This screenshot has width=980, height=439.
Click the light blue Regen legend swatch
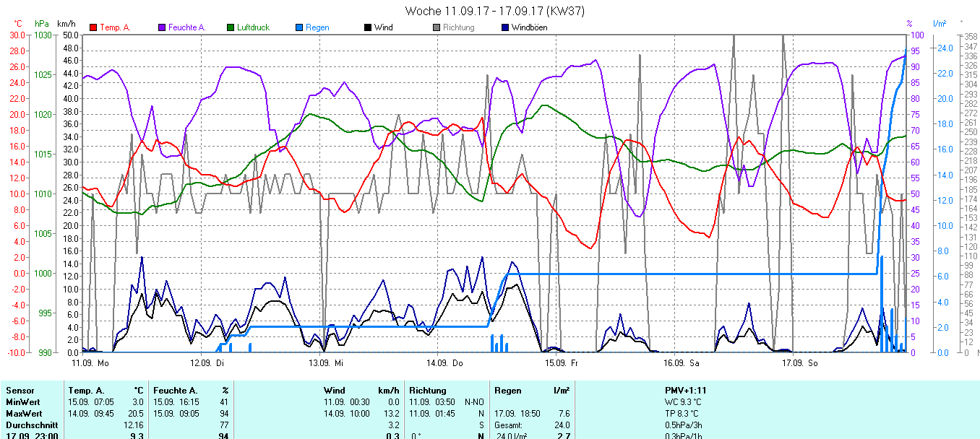pyautogui.click(x=299, y=27)
